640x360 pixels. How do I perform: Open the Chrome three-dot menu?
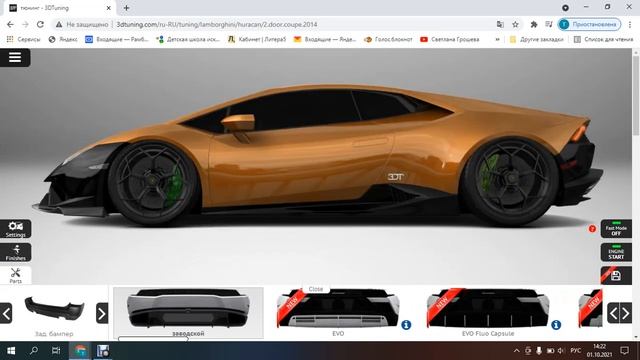(631, 24)
